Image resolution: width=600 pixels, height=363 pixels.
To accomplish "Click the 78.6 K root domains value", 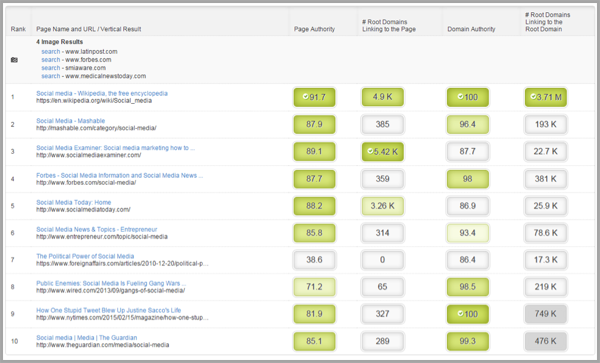I will pyautogui.click(x=546, y=233).
